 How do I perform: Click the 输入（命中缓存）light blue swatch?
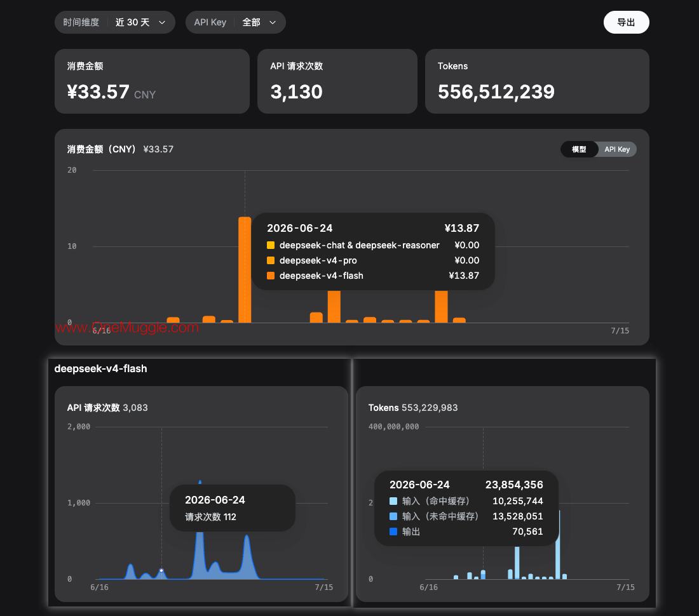393,501
